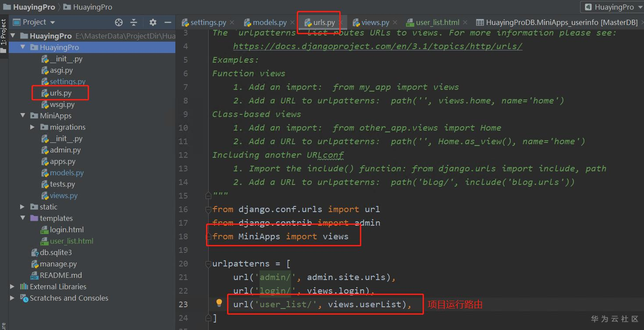Place cursor on url('login/') line
This screenshot has width=644, height=330.
(x=304, y=291)
